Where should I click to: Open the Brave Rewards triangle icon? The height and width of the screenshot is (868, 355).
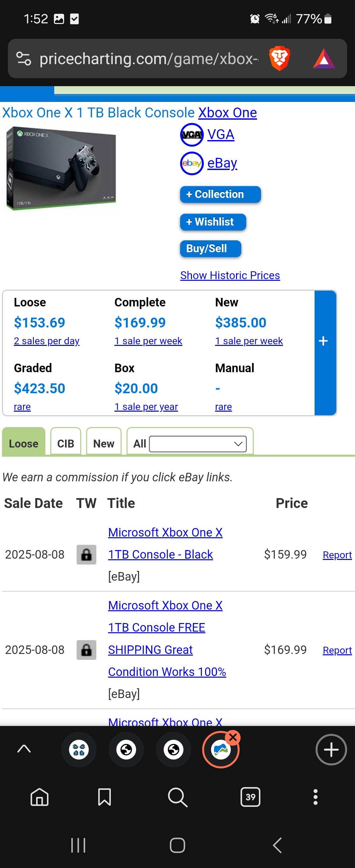[324, 59]
